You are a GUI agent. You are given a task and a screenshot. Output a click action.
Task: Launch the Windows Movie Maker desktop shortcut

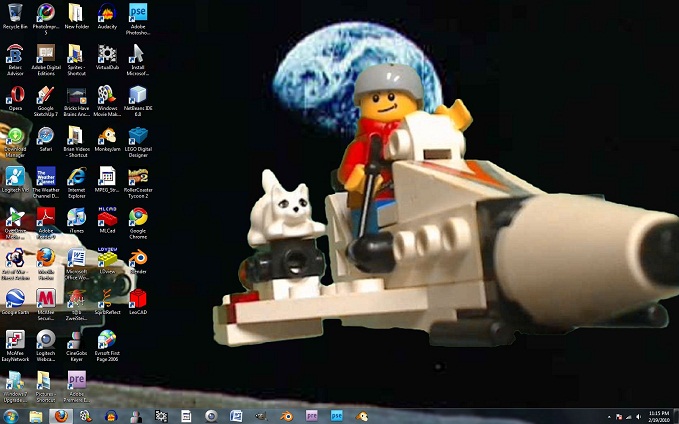107,101
